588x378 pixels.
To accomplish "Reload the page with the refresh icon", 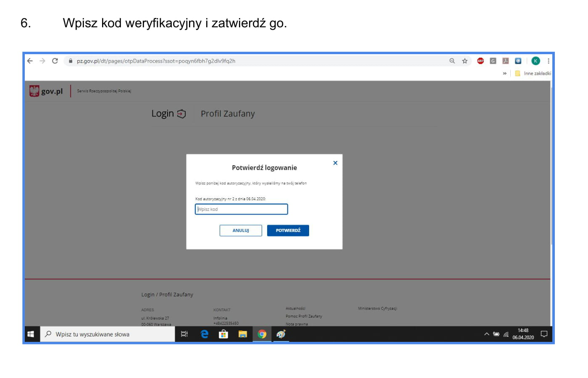I will 55,61.
